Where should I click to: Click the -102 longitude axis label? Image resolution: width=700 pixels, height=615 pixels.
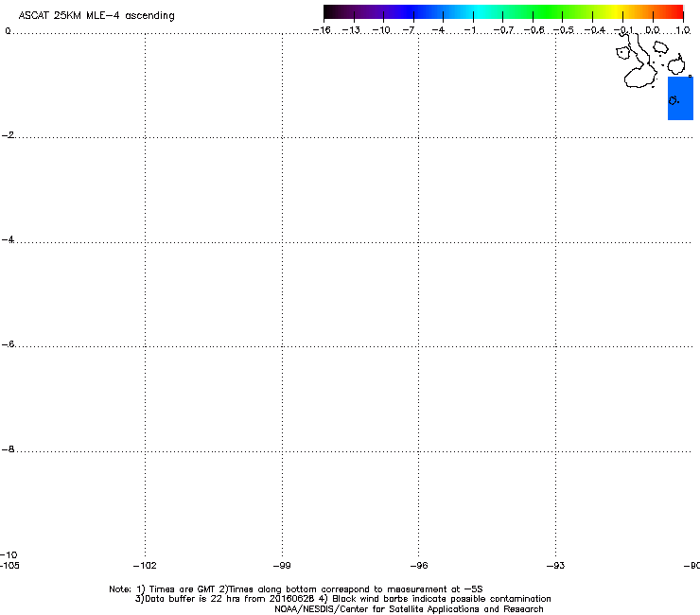tap(145, 566)
